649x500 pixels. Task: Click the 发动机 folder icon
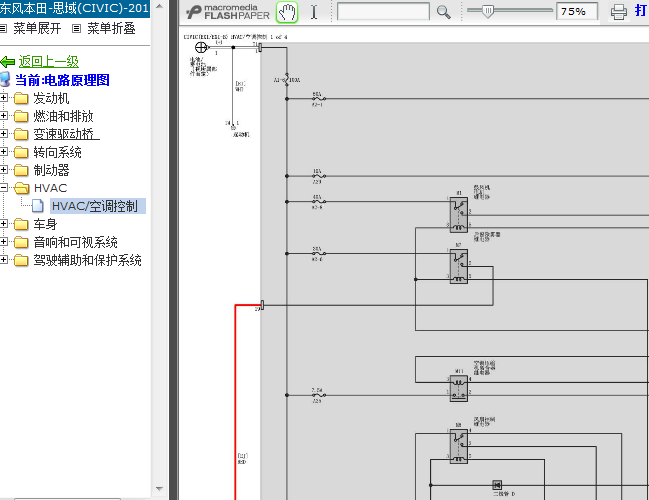[x=21, y=99]
